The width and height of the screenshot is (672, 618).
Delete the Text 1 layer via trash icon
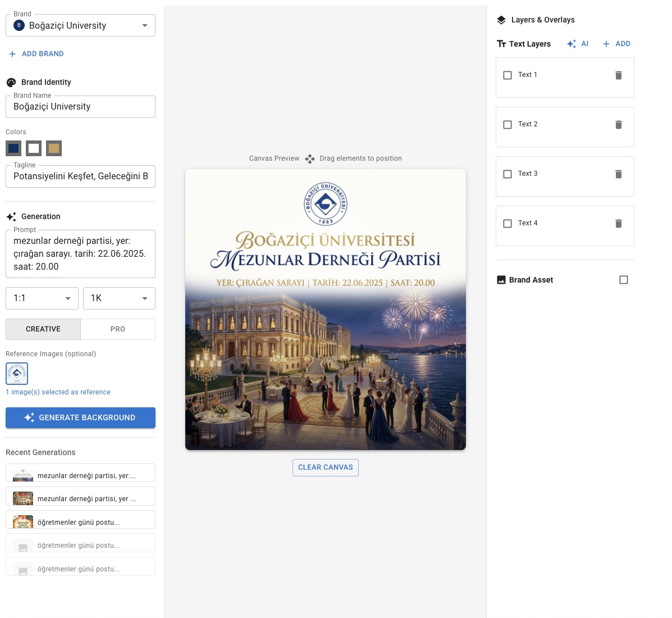pyautogui.click(x=619, y=75)
